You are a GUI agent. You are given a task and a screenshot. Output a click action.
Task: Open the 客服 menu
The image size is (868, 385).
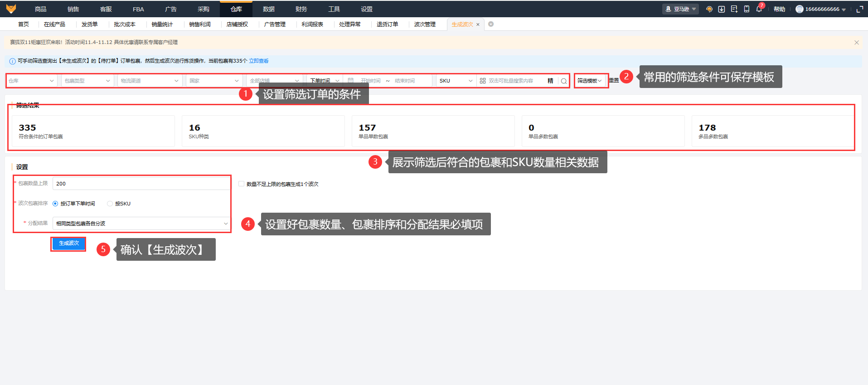click(106, 9)
